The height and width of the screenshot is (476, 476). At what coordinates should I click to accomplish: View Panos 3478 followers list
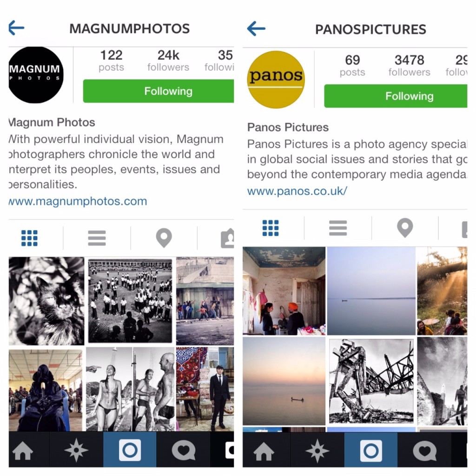[x=409, y=65]
